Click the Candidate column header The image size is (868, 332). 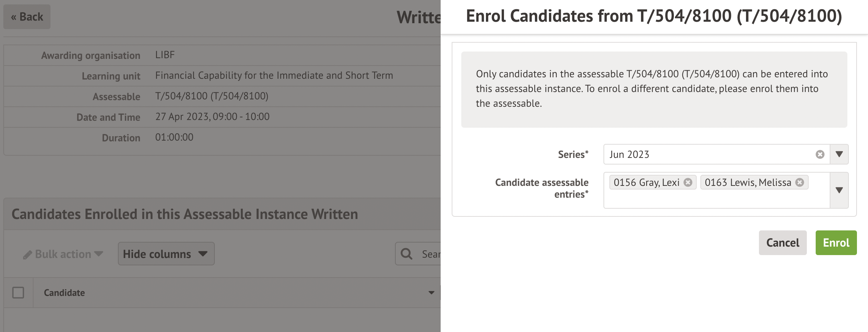[64, 293]
